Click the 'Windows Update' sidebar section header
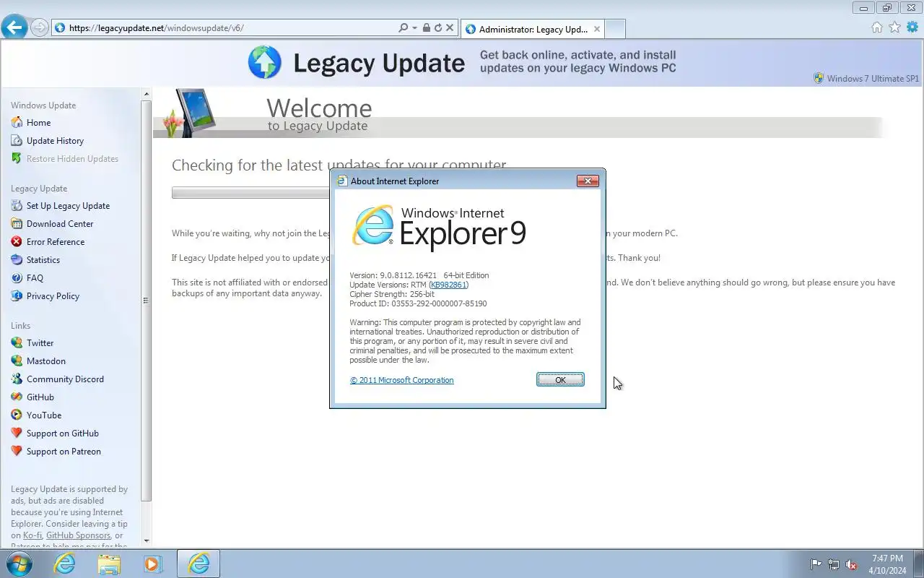Screen dimensions: 924x578 pos(43,105)
